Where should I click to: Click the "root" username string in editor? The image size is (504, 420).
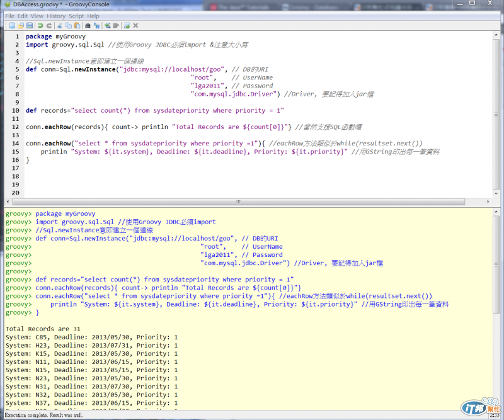(202, 77)
